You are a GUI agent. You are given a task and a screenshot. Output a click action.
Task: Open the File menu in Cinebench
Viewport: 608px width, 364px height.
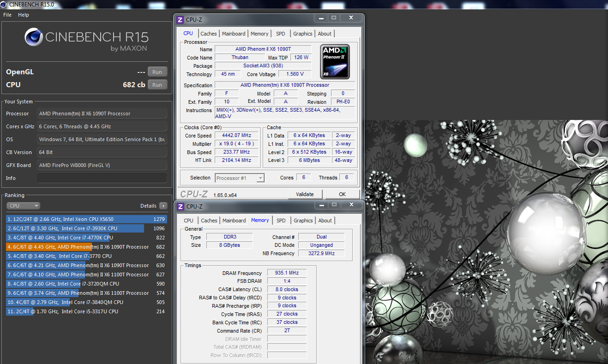point(7,15)
